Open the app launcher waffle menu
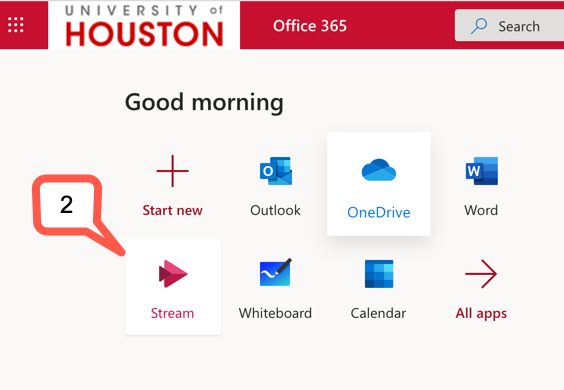564x390 pixels. tap(16, 25)
